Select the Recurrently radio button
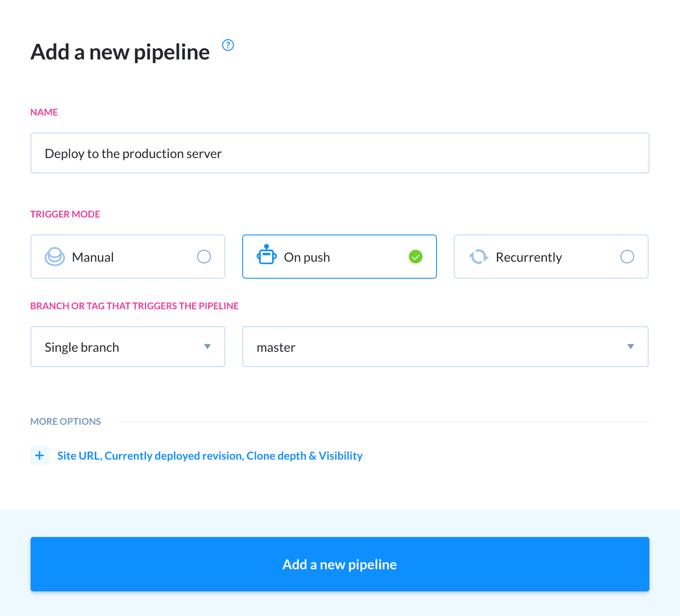 coord(627,257)
